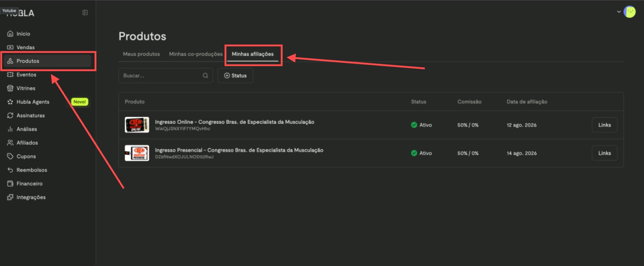Click the Análises bar chart icon
Screen dimensions: 644x266
10,129
